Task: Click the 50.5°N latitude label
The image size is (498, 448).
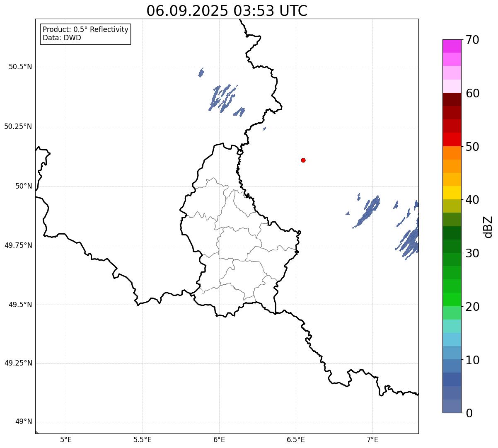Action: coord(20,67)
